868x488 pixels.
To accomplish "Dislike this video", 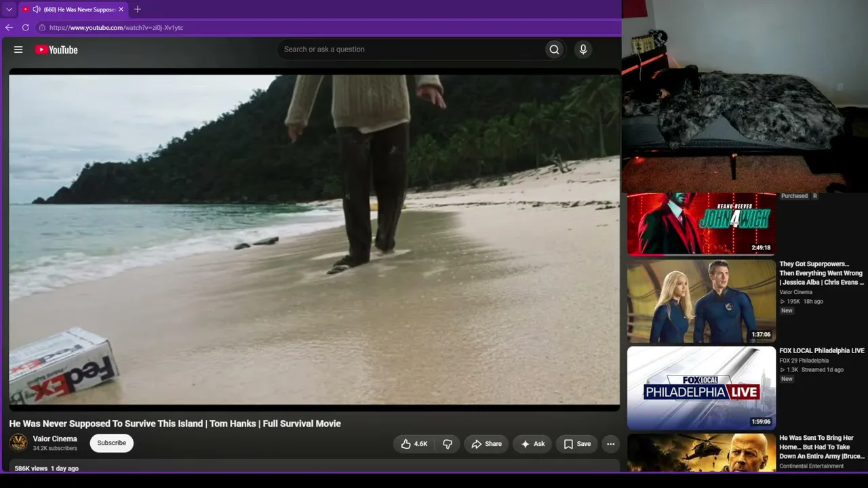I will (x=448, y=444).
